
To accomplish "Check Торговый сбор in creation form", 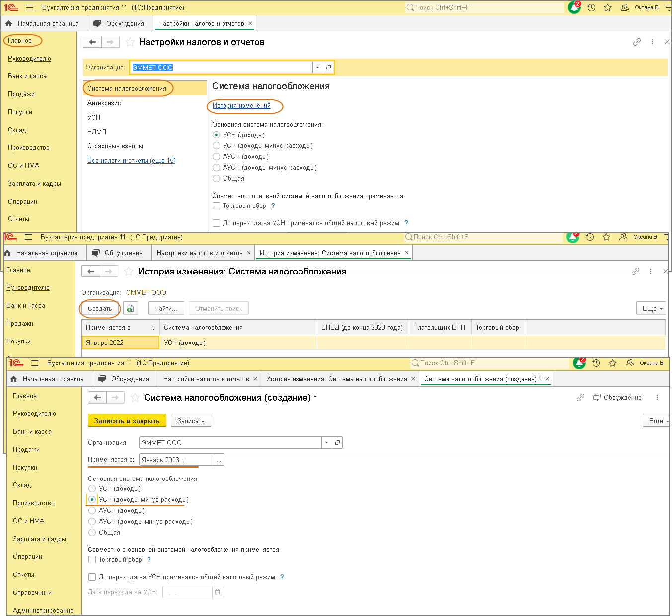I will coord(92,559).
